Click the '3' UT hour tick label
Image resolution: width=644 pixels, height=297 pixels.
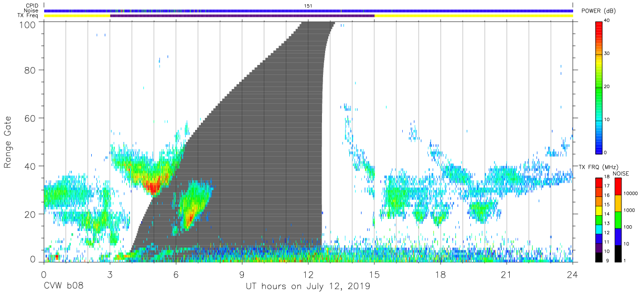point(110,274)
